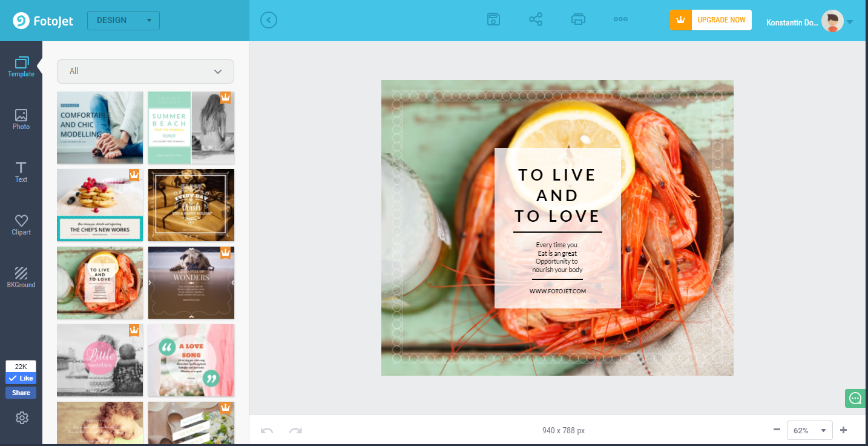This screenshot has width=868, height=446.
Task: Click the Facebook Like button
Action: [21, 378]
